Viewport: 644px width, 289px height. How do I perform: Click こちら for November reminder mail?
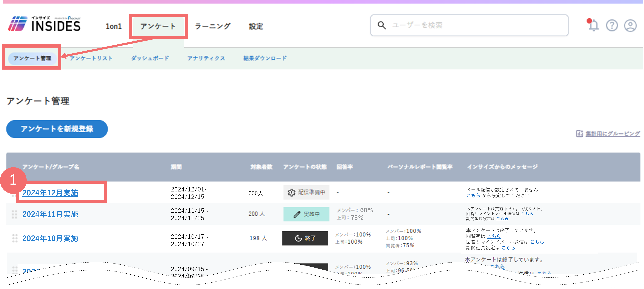pos(527,214)
